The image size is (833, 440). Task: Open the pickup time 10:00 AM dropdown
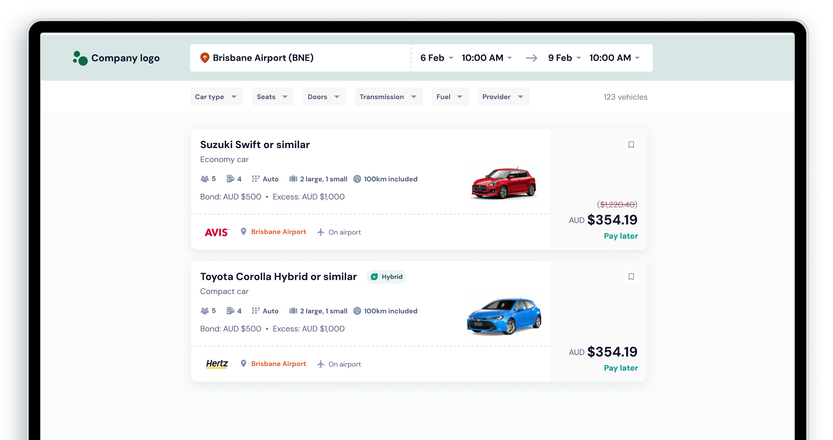coord(487,58)
